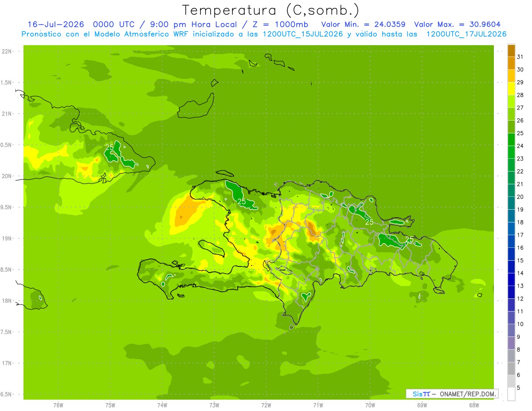Click the legend value '28'
The height and width of the screenshot is (411, 532).
click(520, 95)
